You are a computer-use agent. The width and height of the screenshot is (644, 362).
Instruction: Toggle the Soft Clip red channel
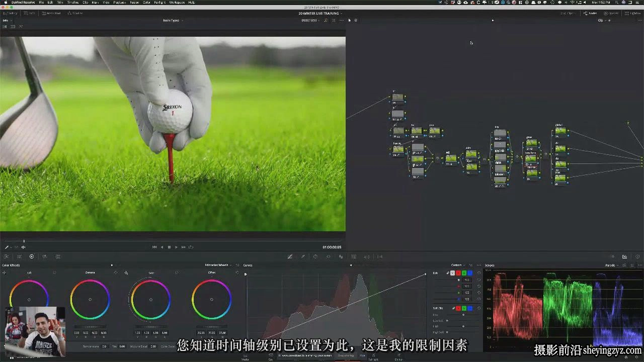(458, 308)
